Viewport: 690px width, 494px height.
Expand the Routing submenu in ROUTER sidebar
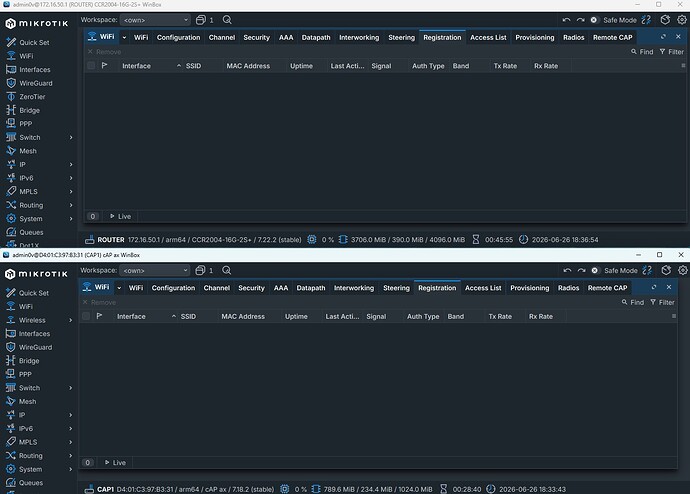pyautogui.click(x=71, y=205)
